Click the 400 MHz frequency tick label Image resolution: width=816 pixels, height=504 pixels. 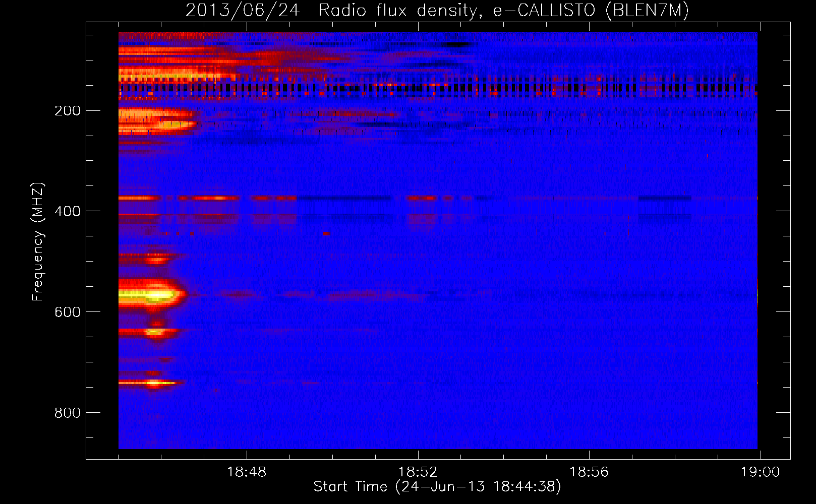(68, 211)
